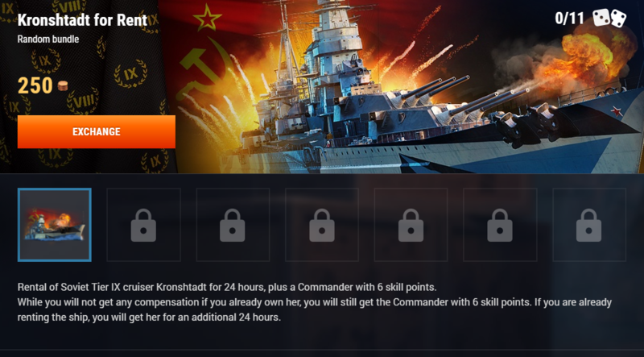Click the red star on the ship hull
This screenshot has height=357, width=644.
click(x=616, y=110)
